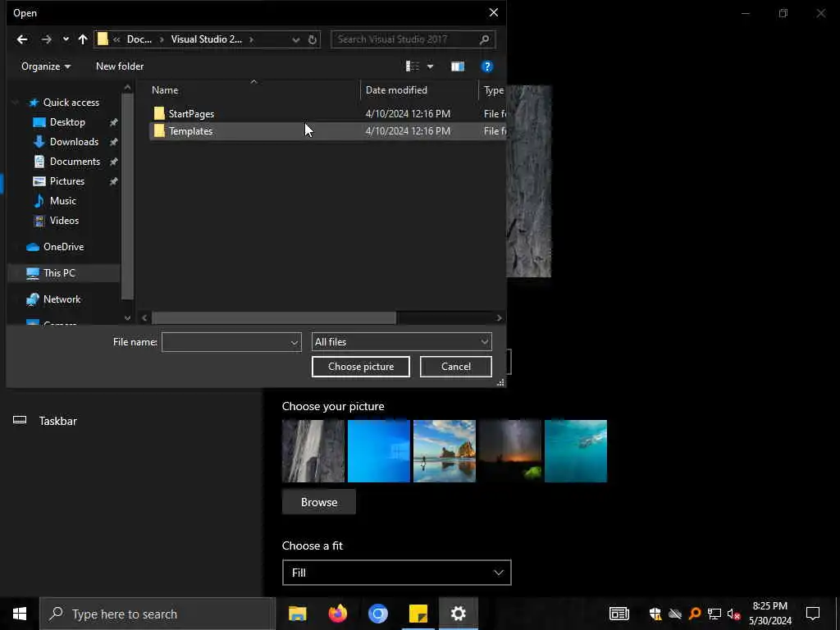Open Settings gear on taskbar
Viewport: 840px width, 630px height.
pyautogui.click(x=458, y=614)
